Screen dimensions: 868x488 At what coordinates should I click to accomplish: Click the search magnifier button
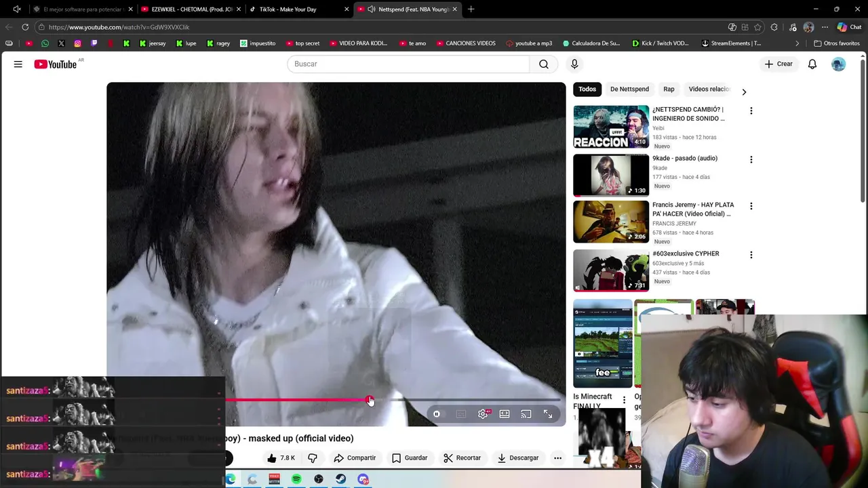click(x=544, y=64)
